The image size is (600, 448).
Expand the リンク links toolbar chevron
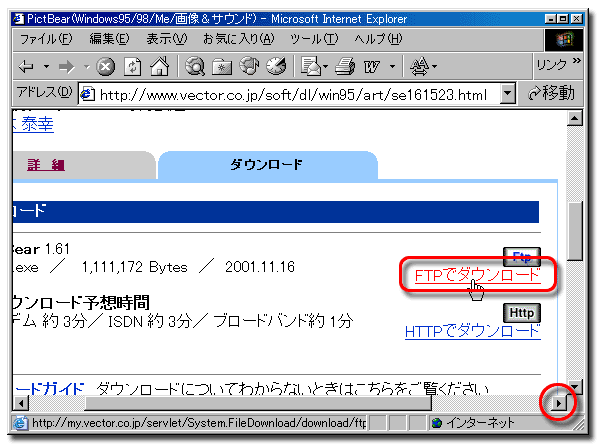coord(576,60)
